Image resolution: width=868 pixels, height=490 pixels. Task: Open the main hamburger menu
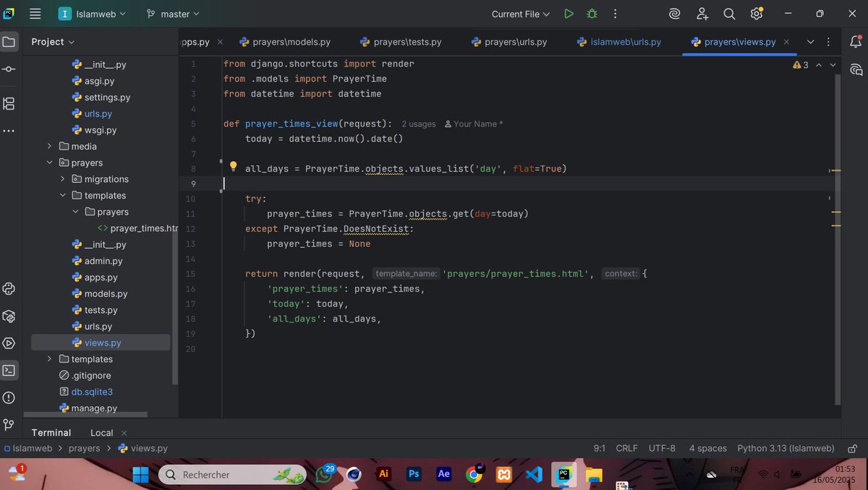coord(35,14)
